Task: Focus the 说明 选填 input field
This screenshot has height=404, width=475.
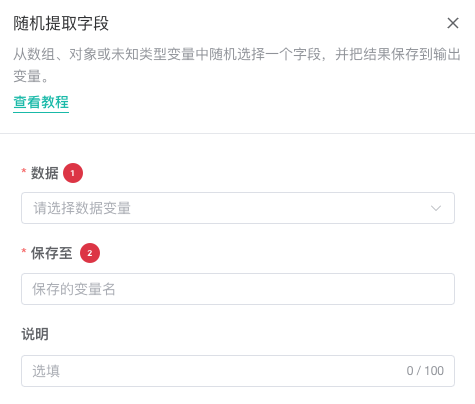Action: coord(238,371)
